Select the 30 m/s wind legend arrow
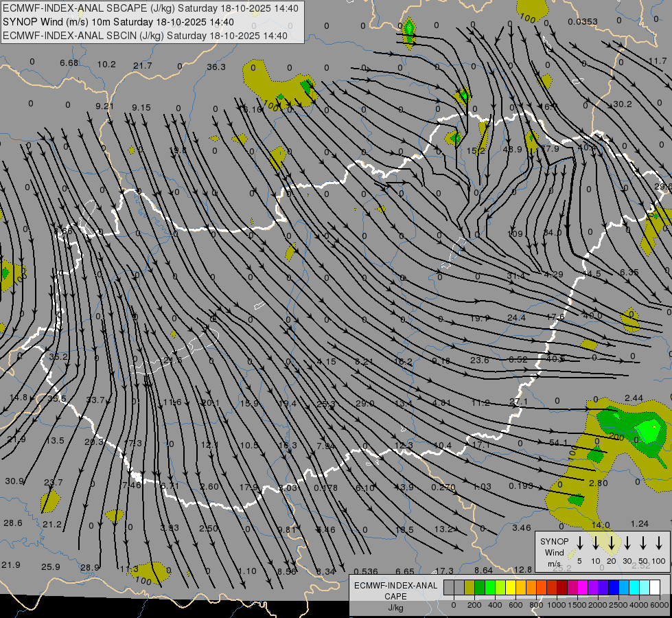The image size is (672, 618). (x=627, y=543)
